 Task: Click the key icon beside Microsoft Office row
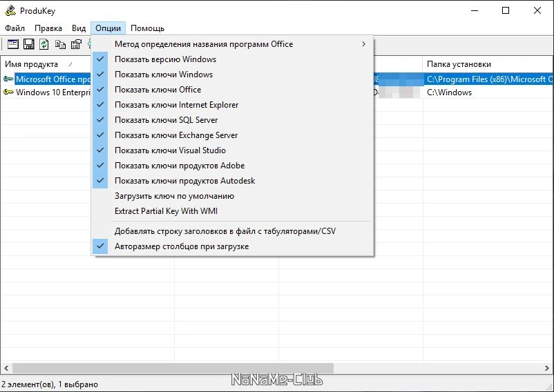click(8, 79)
